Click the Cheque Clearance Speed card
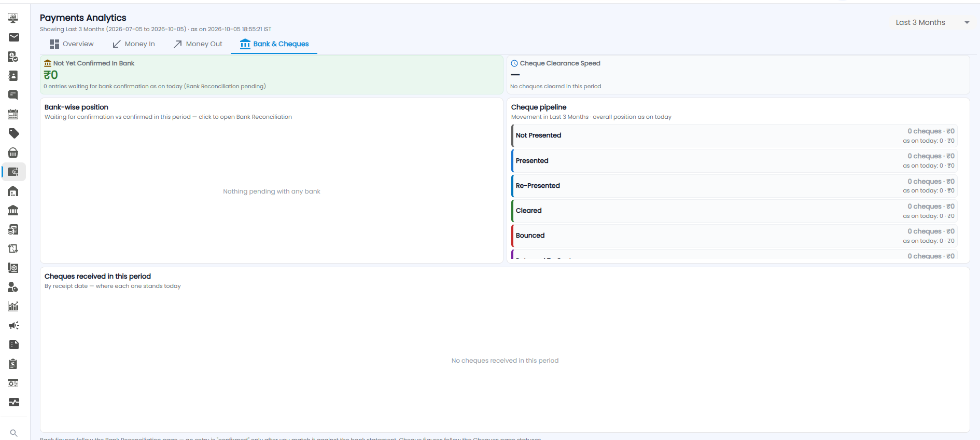980x440 pixels. click(x=738, y=75)
